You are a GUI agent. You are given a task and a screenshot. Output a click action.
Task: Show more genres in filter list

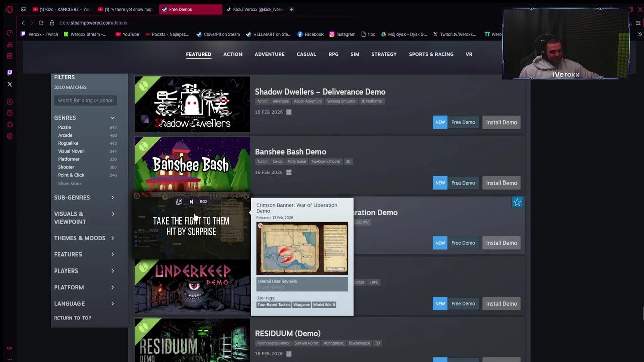(69, 183)
